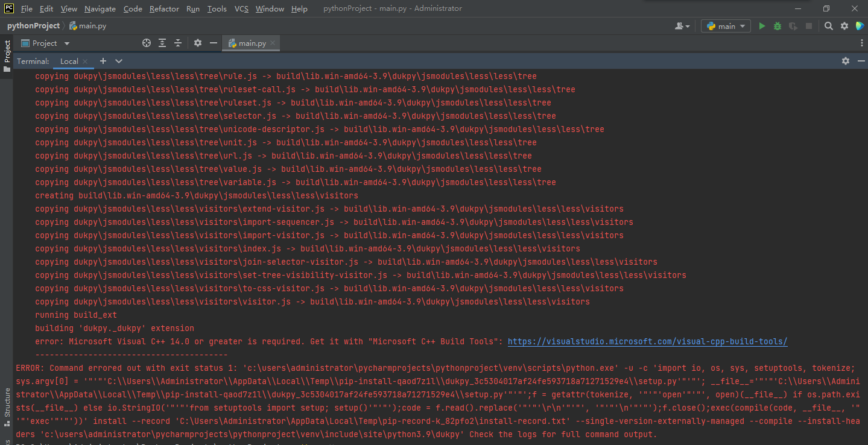The height and width of the screenshot is (445, 868).
Task: Click the "building 'dukpy._dukpy' extension" line
Action: coord(115,328)
